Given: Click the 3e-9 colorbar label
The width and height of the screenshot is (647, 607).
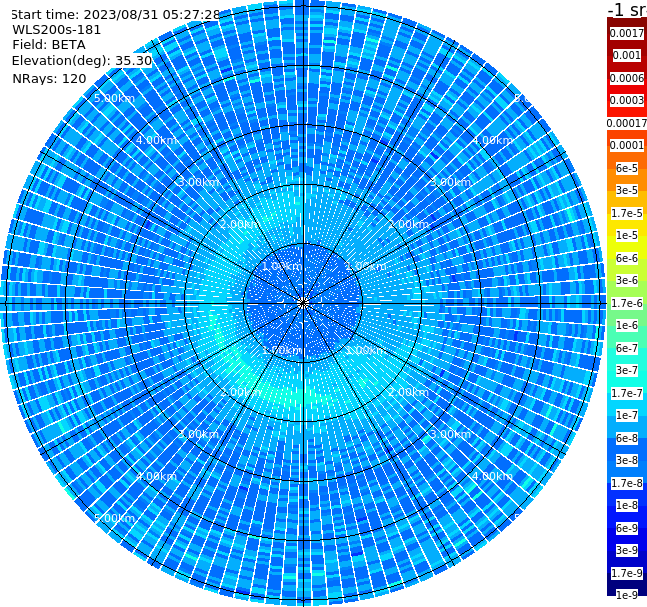Looking at the screenshot, I should click(x=627, y=550).
